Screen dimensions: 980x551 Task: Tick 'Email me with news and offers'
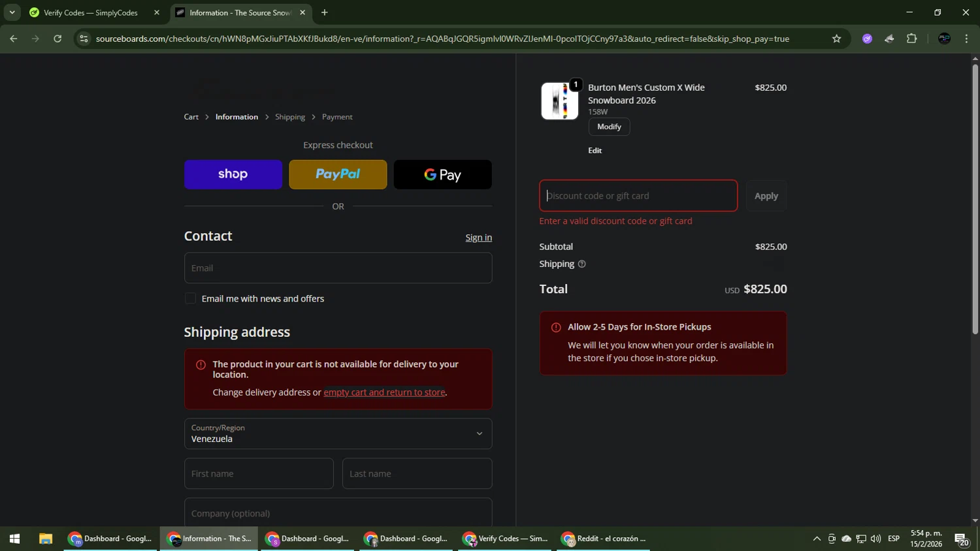pos(190,298)
